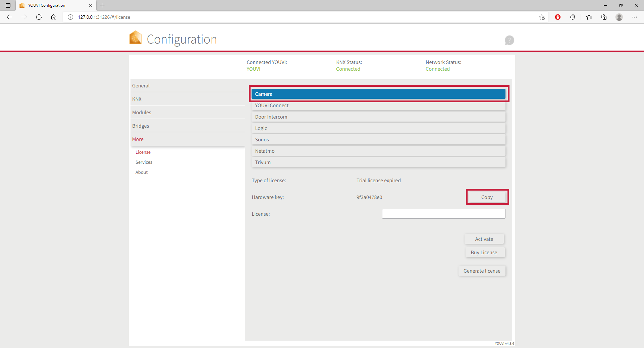The height and width of the screenshot is (348, 644).
Task: Click the Generate license button
Action: [x=482, y=271]
